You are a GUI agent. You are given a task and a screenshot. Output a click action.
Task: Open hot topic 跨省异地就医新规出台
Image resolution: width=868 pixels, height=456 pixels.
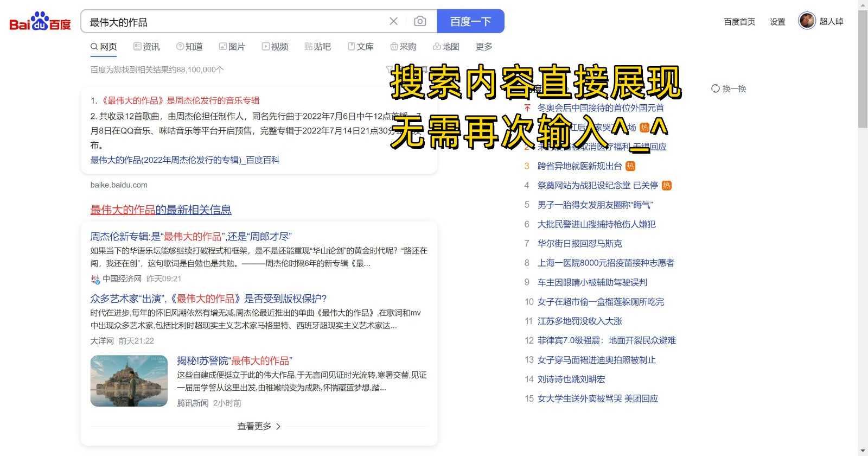[579, 166]
